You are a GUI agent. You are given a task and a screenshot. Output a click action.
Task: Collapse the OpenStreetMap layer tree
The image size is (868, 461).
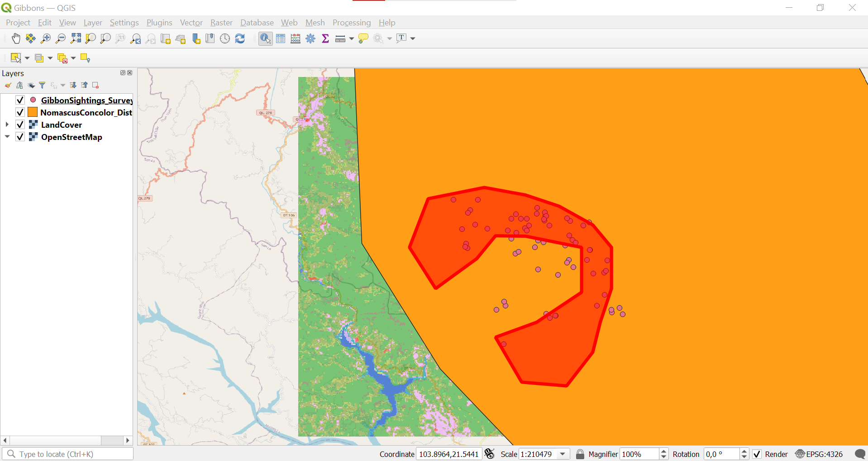pos(7,137)
